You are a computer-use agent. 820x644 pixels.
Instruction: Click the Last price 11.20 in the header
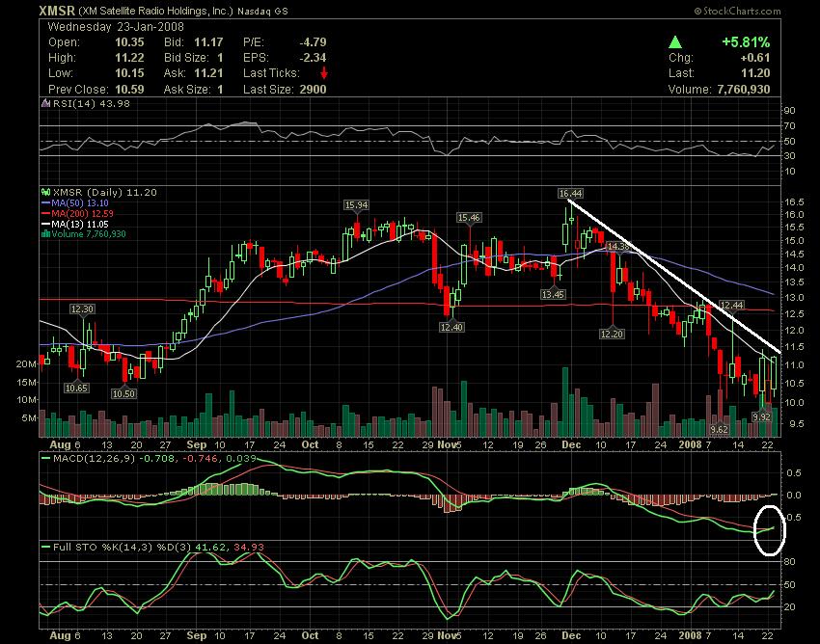[x=756, y=73]
